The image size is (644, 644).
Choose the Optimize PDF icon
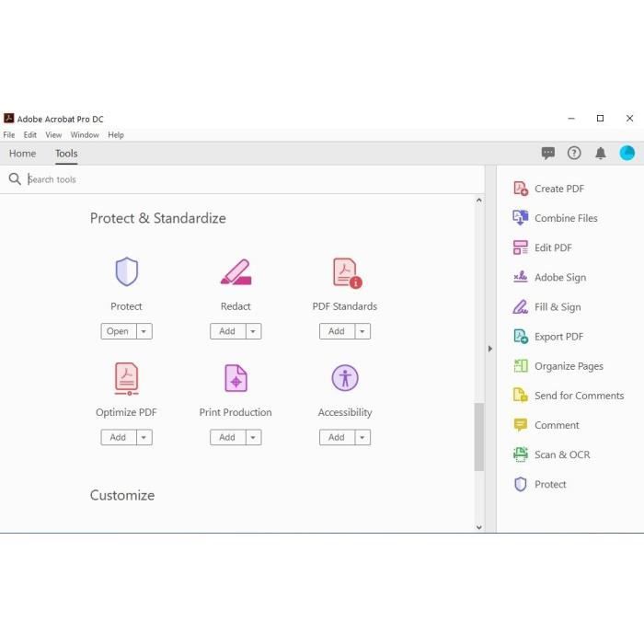click(x=127, y=379)
